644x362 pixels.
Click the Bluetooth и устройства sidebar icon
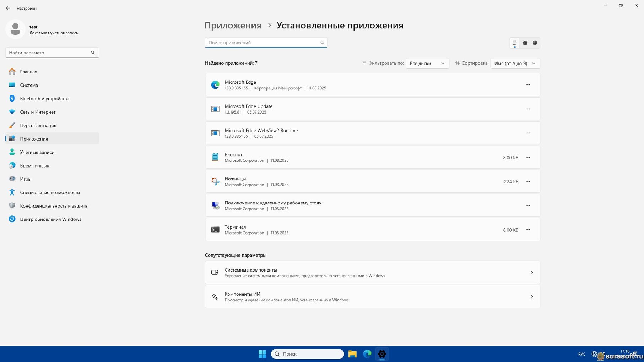12,98
